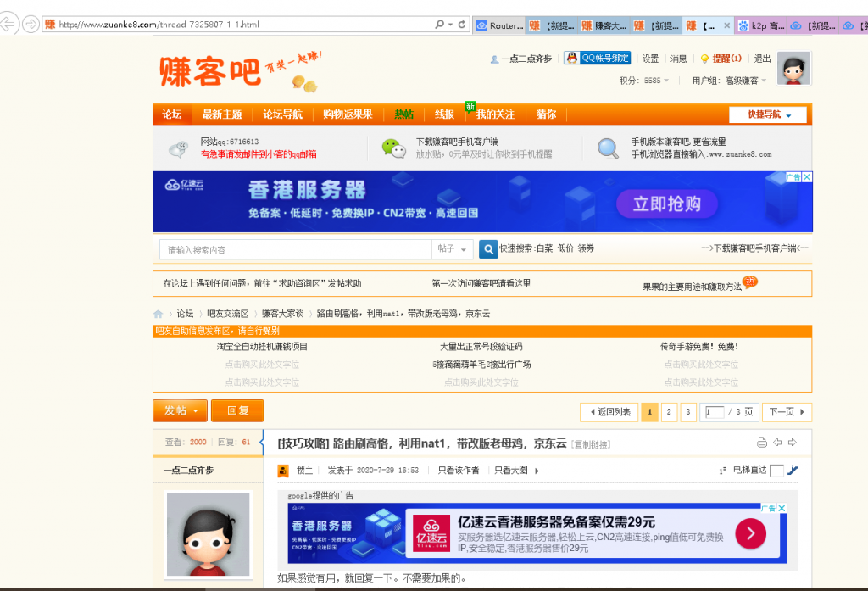The height and width of the screenshot is (591, 868).
Task: Open 线报 in navigation bar
Action: click(x=444, y=114)
